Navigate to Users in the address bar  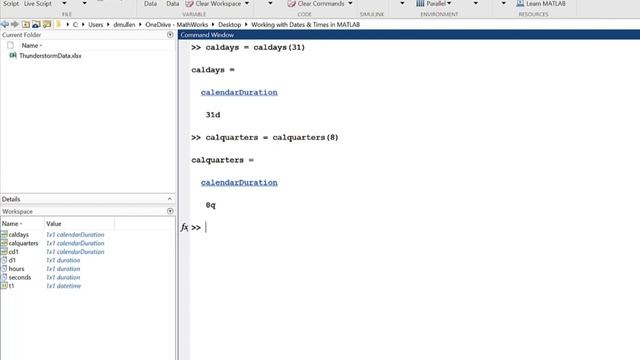pos(96,24)
